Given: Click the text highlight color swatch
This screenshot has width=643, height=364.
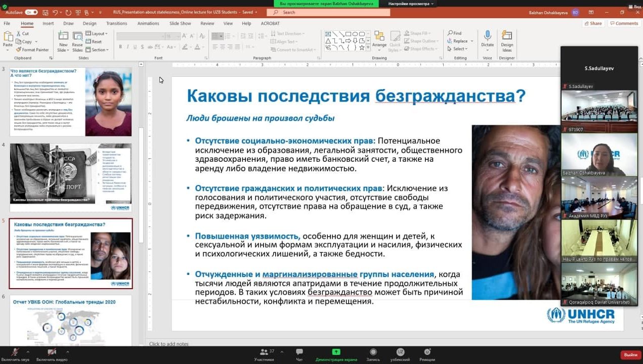Looking at the screenshot, I should pyautogui.click(x=186, y=47).
